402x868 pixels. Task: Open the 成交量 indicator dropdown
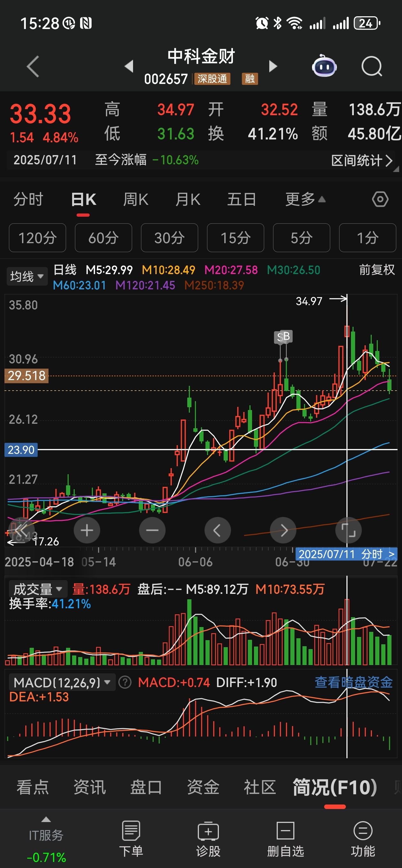click(x=38, y=589)
